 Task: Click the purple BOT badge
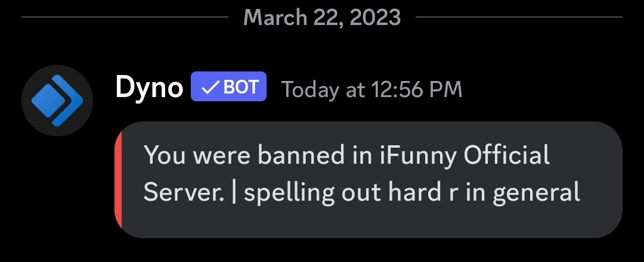click(228, 88)
